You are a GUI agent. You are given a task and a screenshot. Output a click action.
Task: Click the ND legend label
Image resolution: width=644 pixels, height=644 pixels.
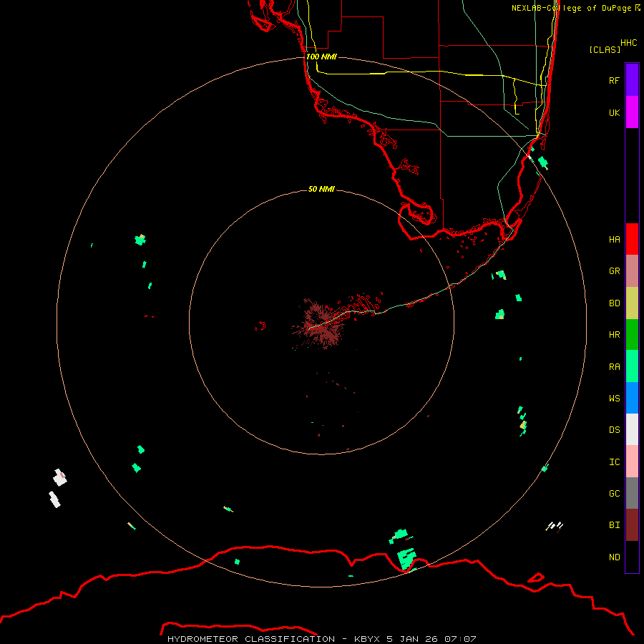click(x=614, y=557)
